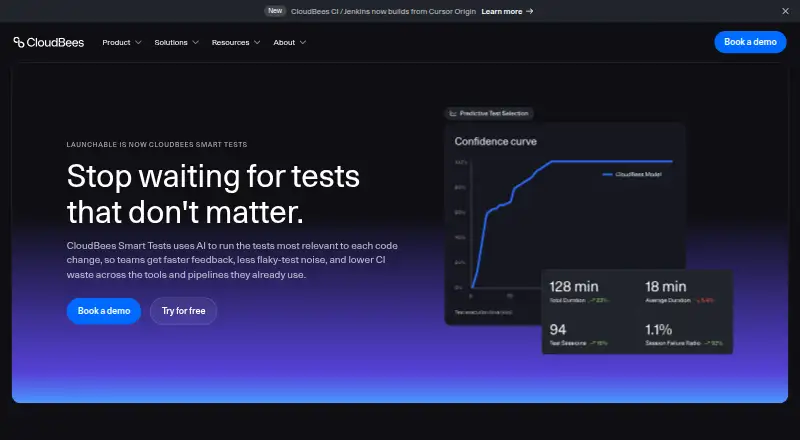Click the New badge in the banner
The width and height of the screenshot is (800, 440).
click(275, 11)
